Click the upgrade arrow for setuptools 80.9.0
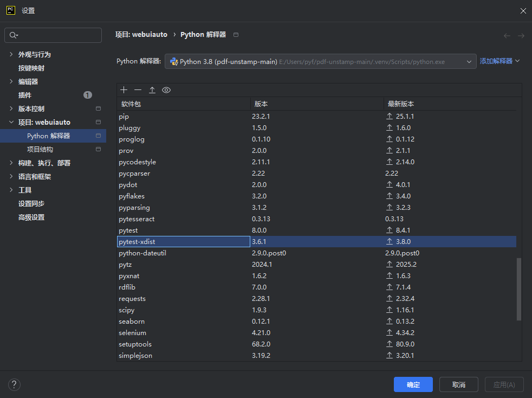The width and height of the screenshot is (532, 398). coord(389,344)
